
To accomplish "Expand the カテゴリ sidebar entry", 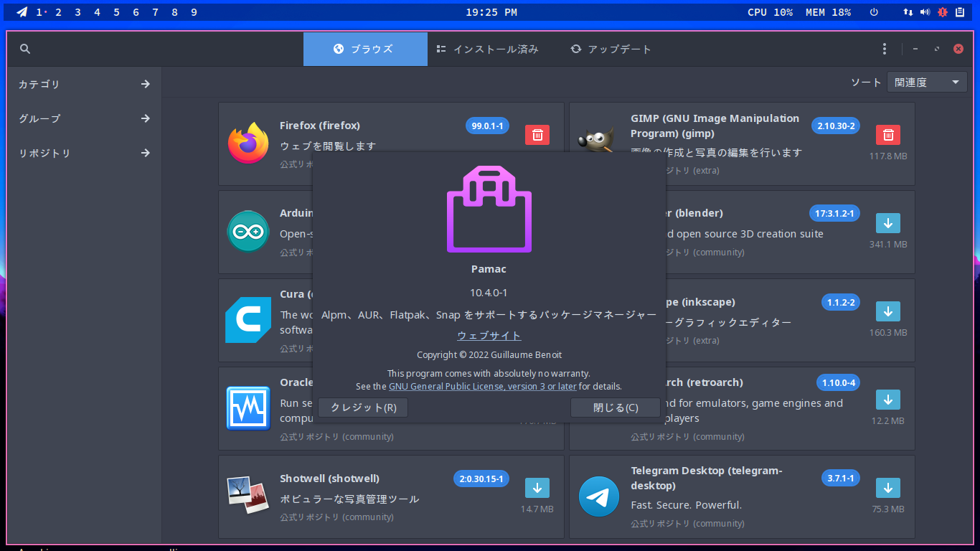I will [x=85, y=84].
